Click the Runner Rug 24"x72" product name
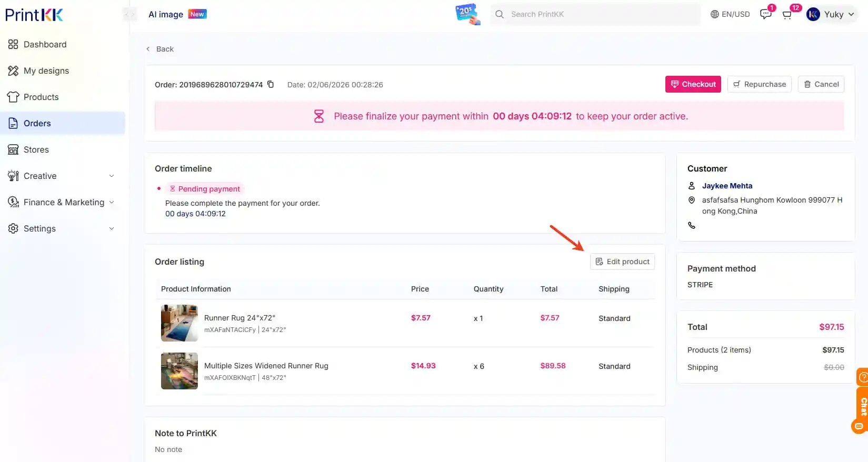Viewport: 868px width, 462px height. point(240,318)
